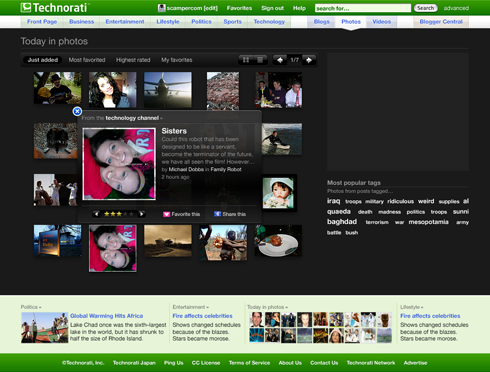Expand Today in photos footer link
The width and height of the screenshot is (490, 372).
click(267, 307)
